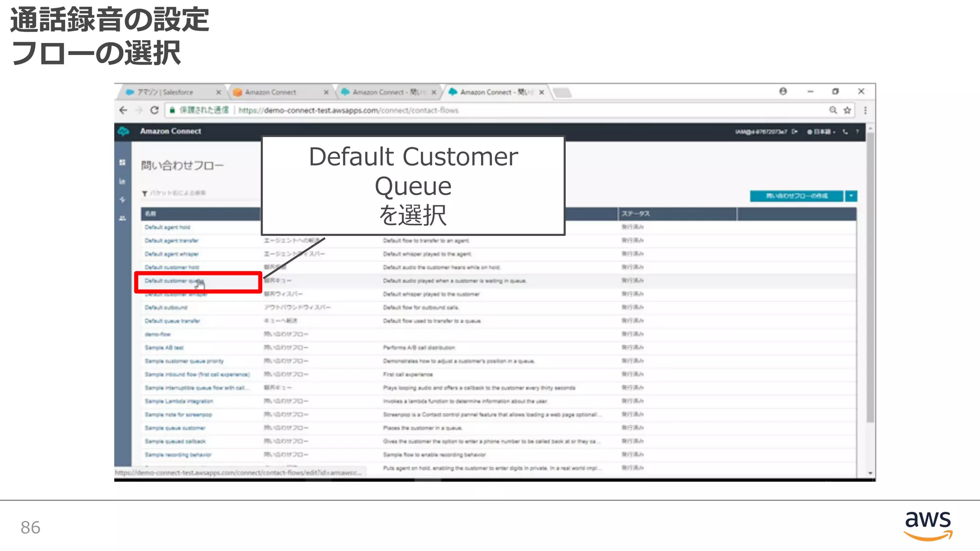Open Sample interruptible queue flow with callback
980x551 pixels.
click(x=197, y=388)
